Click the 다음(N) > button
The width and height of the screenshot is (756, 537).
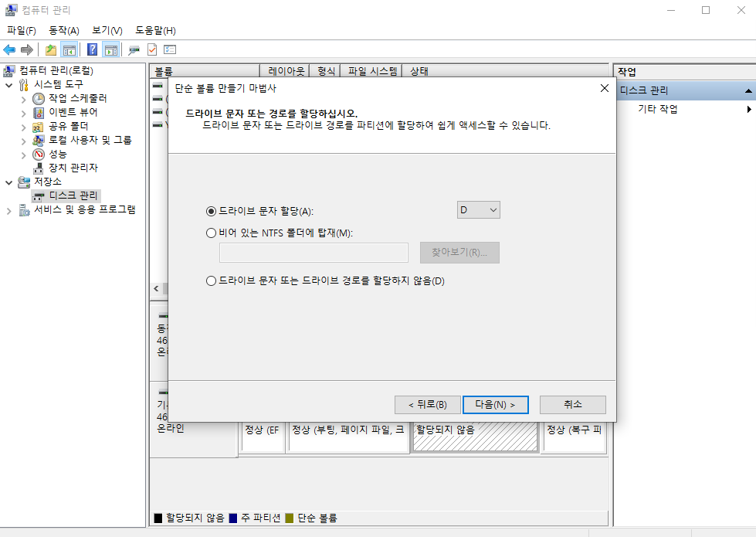tap(495, 405)
